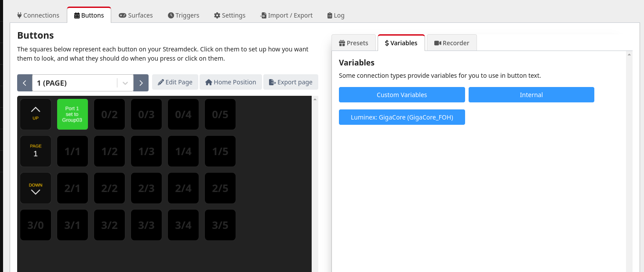This screenshot has width=644, height=272.
Task: Open the Recorder panel tab
Action: [451, 43]
